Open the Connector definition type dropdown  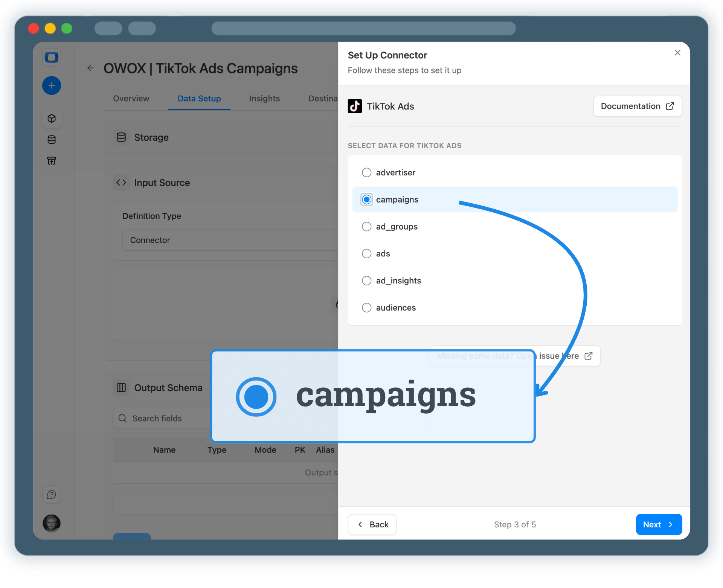pyautogui.click(x=230, y=240)
